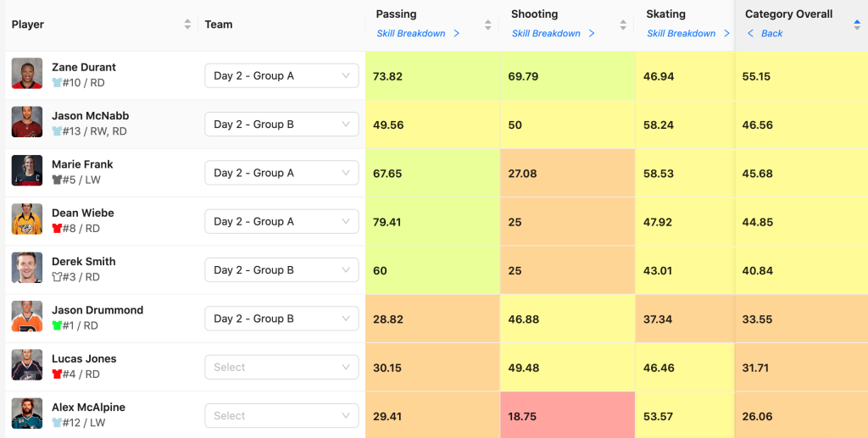The width and height of the screenshot is (868, 438).
Task: Click Alex McAlpine's red shooting score cell
Action: (566, 416)
